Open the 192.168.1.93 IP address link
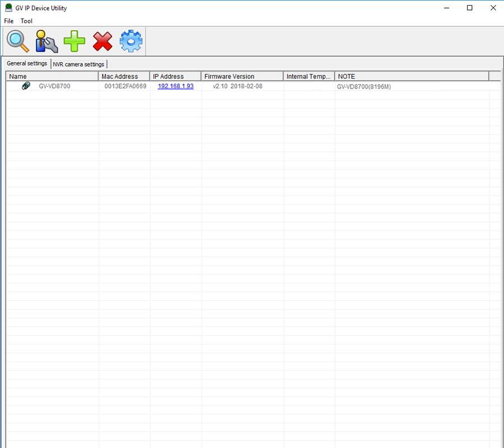The height and width of the screenshot is (448, 504). 175,86
